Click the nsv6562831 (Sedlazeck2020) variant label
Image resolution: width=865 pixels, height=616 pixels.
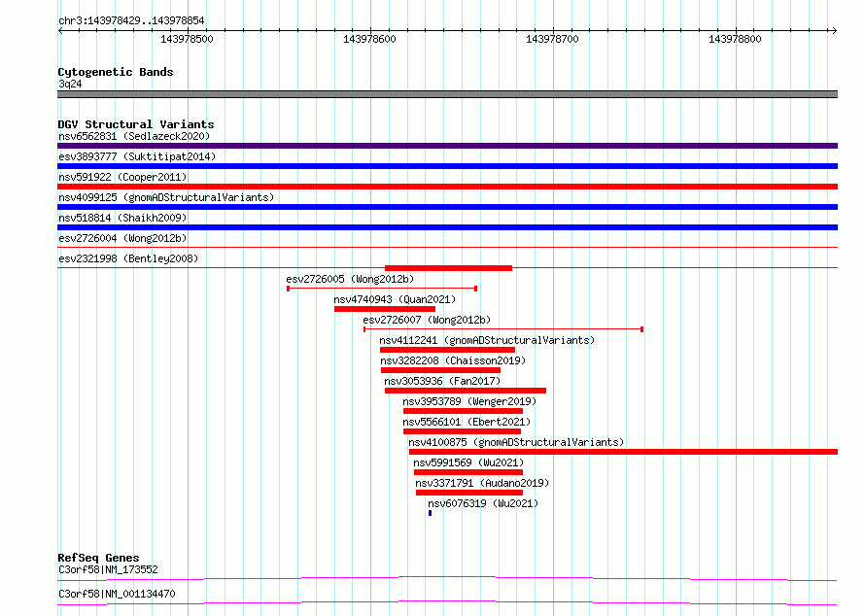pyautogui.click(x=134, y=136)
